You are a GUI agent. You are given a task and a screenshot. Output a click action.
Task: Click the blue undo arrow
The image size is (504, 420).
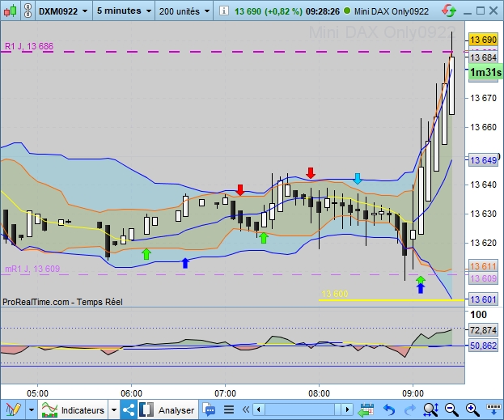coord(389,409)
